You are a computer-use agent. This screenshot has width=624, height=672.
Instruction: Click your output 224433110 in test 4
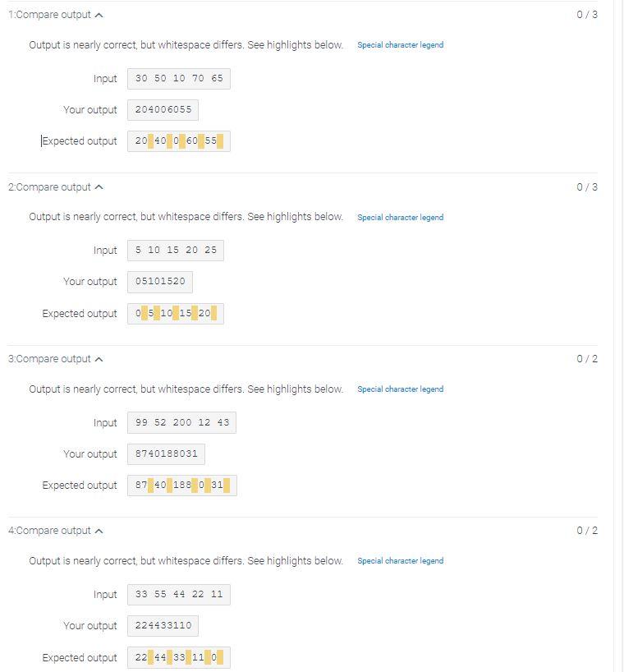point(162,625)
